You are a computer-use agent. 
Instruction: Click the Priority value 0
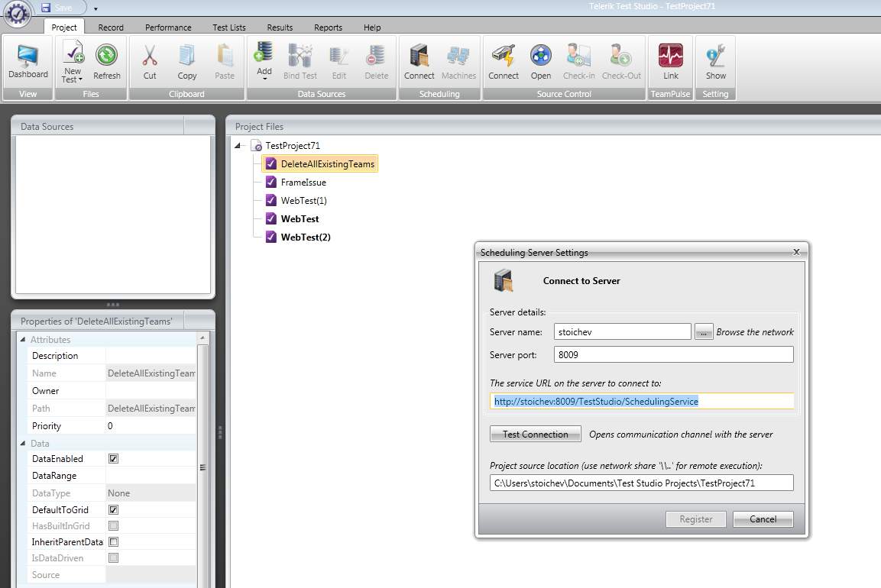[151, 425]
